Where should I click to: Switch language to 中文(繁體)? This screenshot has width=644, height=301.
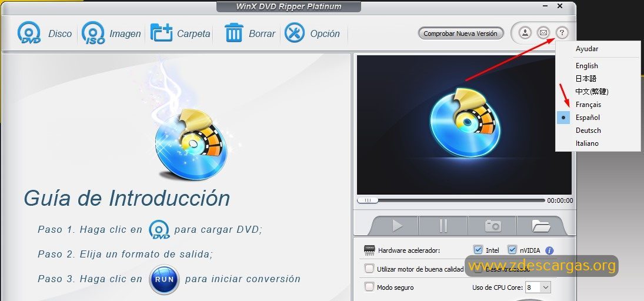[x=592, y=92]
